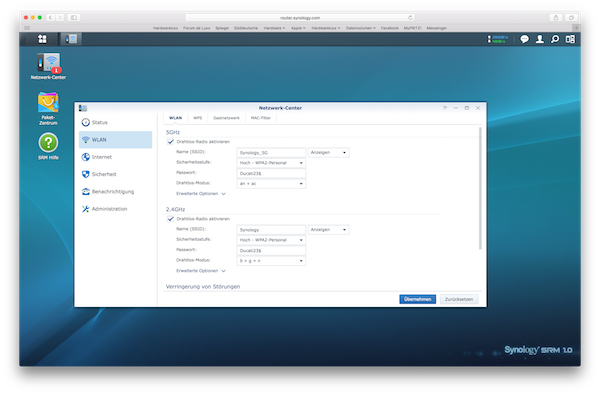Open the Apple bookmarks folder dropdown
This screenshot has width=600, height=394.
pos(298,28)
